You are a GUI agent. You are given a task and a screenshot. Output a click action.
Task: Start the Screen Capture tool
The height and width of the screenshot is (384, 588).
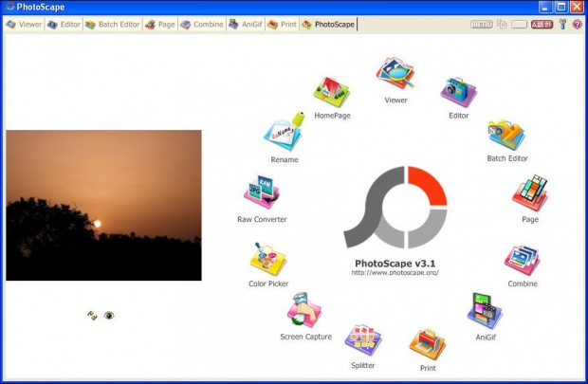(304, 310)
